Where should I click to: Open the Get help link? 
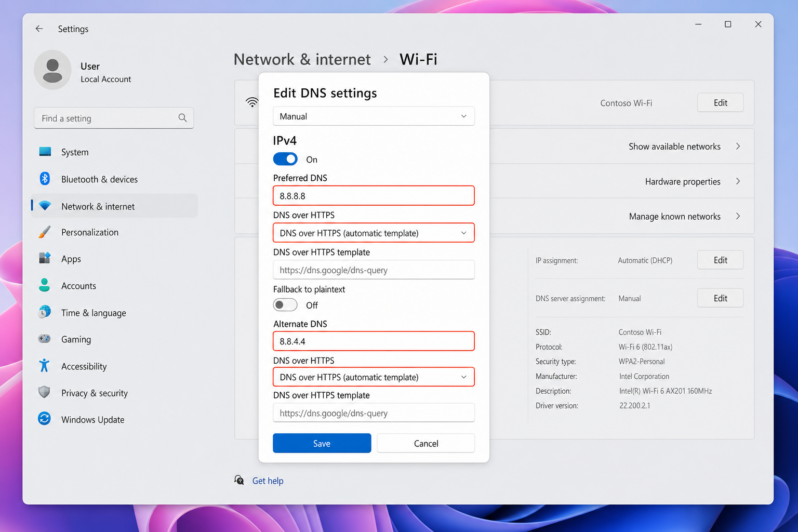[268, 481]
